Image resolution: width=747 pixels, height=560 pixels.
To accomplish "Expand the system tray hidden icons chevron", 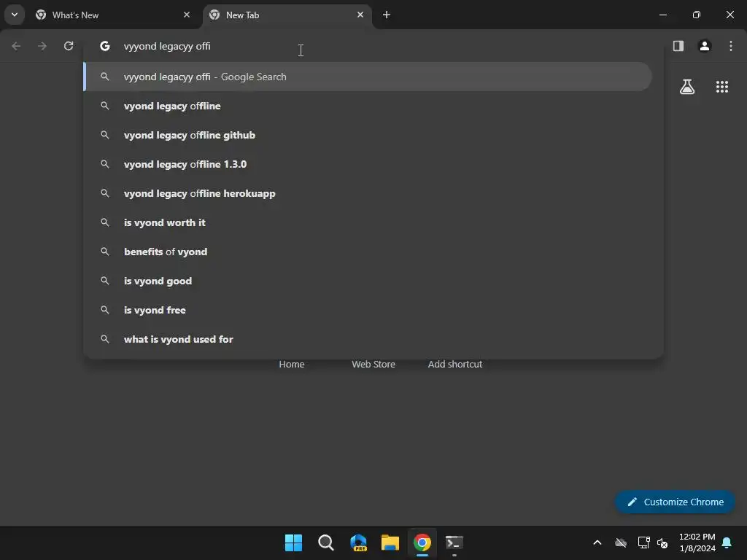I will (597, 542).
